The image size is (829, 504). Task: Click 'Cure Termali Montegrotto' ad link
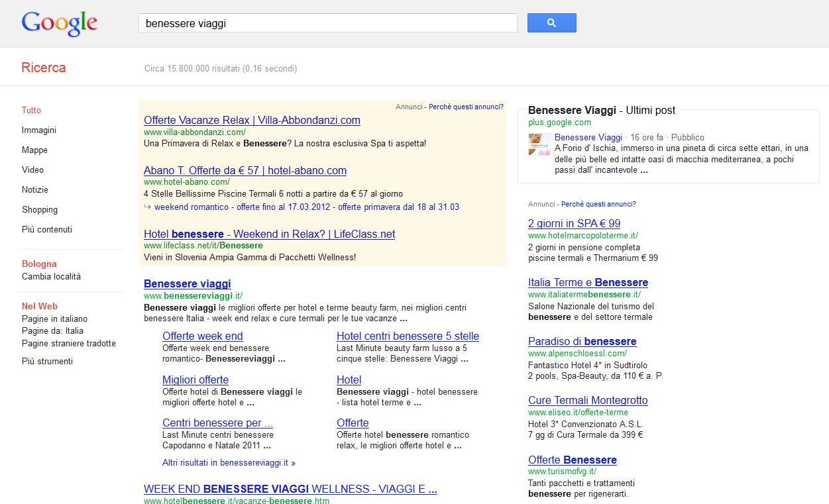(x=588, y=401)
